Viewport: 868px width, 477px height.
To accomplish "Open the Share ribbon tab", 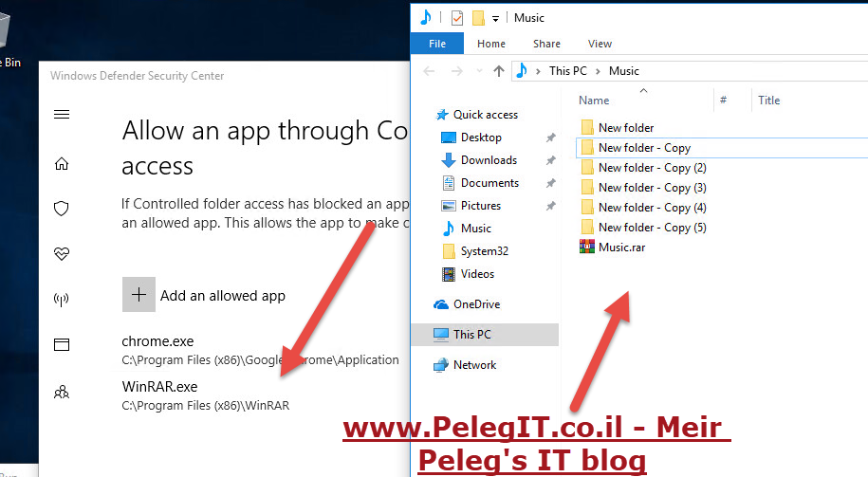I will pyautogui.click(x=547, y=44).
